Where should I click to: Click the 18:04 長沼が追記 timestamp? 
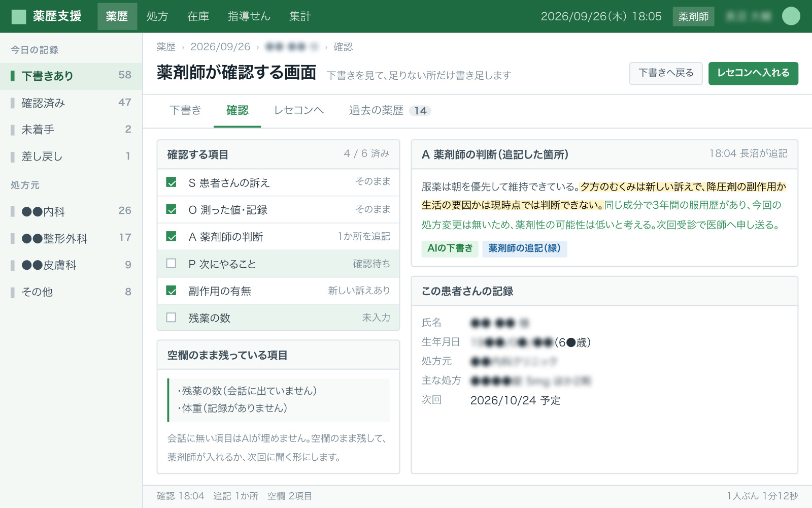tap(748, 153)
